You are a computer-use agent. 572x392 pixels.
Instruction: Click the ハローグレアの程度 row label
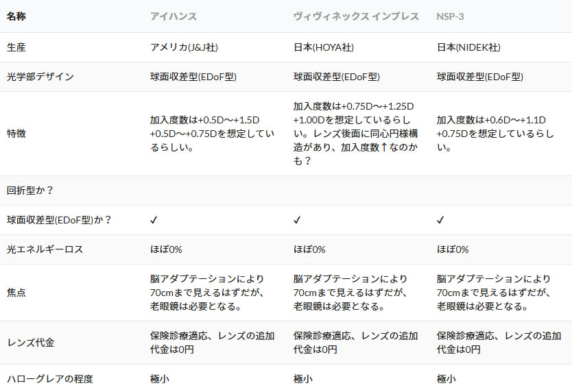click(49, 378)
